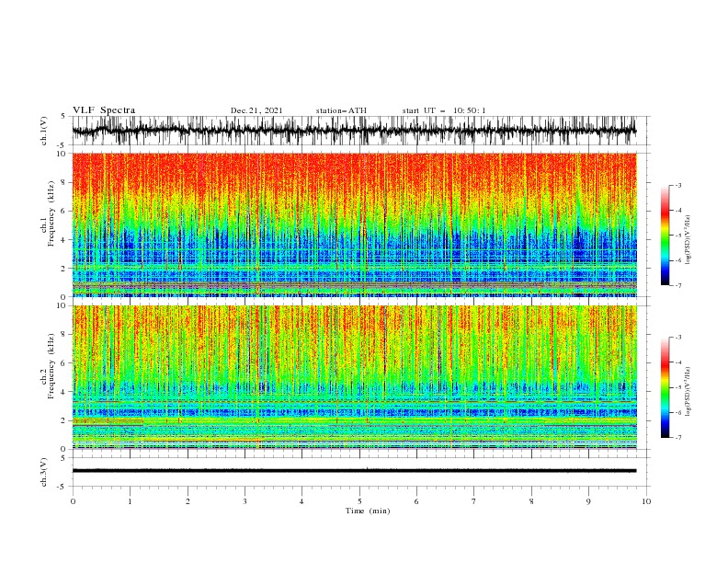Click the ch.1 spectrogram plot
The width and height of the screenshot is (728, 563).
point(354,224)
